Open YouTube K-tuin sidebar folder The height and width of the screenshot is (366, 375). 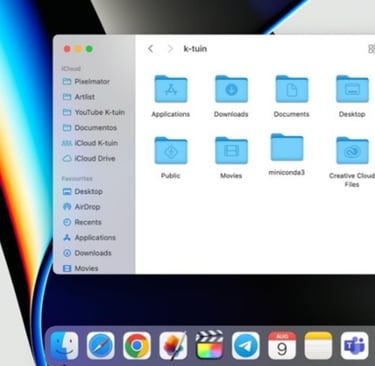click(x=94, y=112)
